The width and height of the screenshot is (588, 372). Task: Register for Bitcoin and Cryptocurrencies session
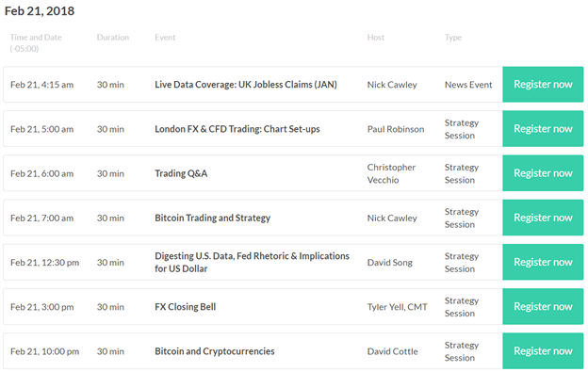point(543,351)
